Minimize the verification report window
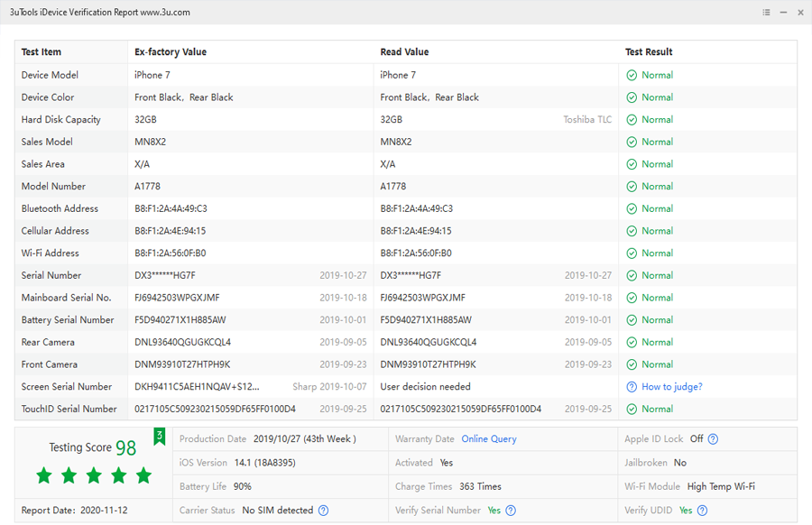Screen dimensions: 812x525 pos(783,13)
